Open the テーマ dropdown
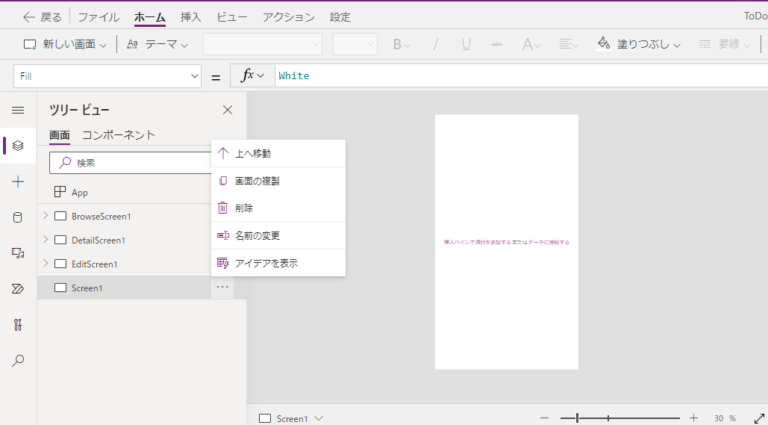 pyautogui.click(x=157, y=45)
